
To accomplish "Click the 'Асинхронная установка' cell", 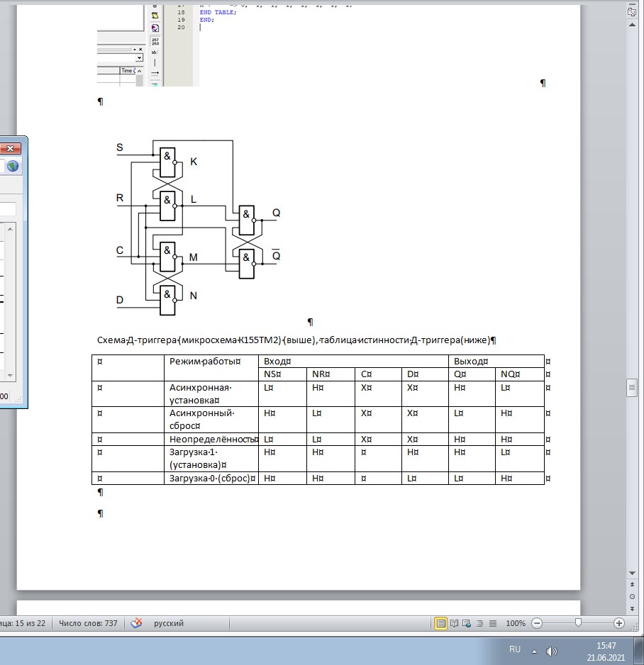I will pos(211,394).
